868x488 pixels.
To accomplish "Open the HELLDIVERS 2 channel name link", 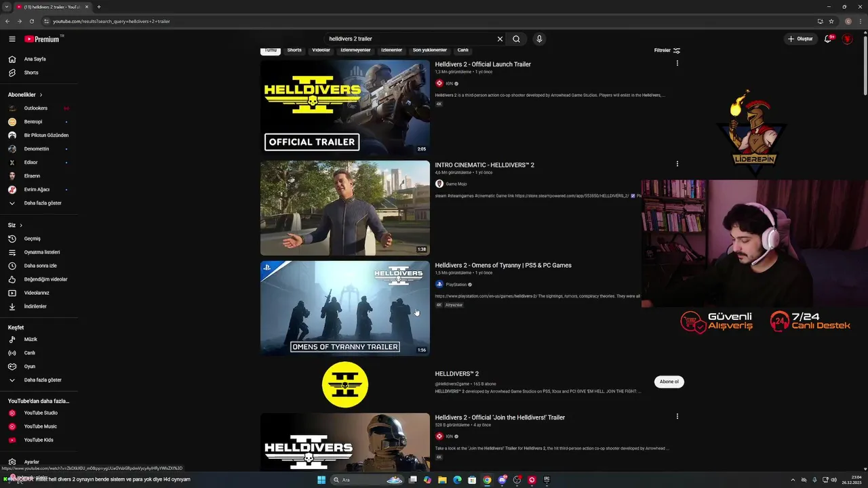I will [x=457, y=373].
